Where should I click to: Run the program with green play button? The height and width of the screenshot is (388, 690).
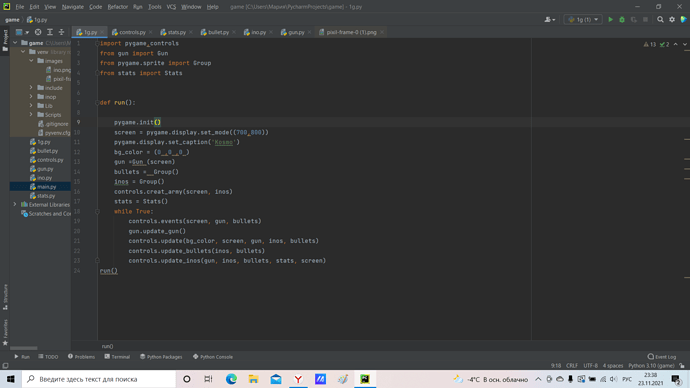610,19
